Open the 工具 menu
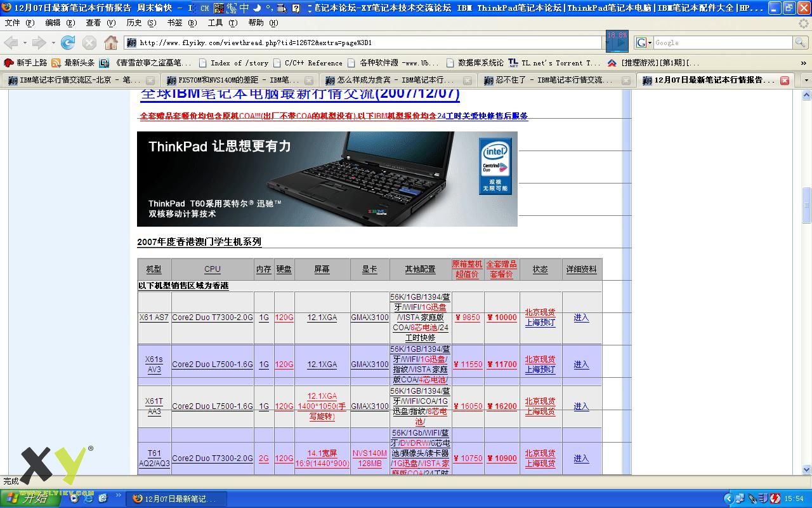The width and height of the screenshot is (812, 508). [x=222, y=22]
